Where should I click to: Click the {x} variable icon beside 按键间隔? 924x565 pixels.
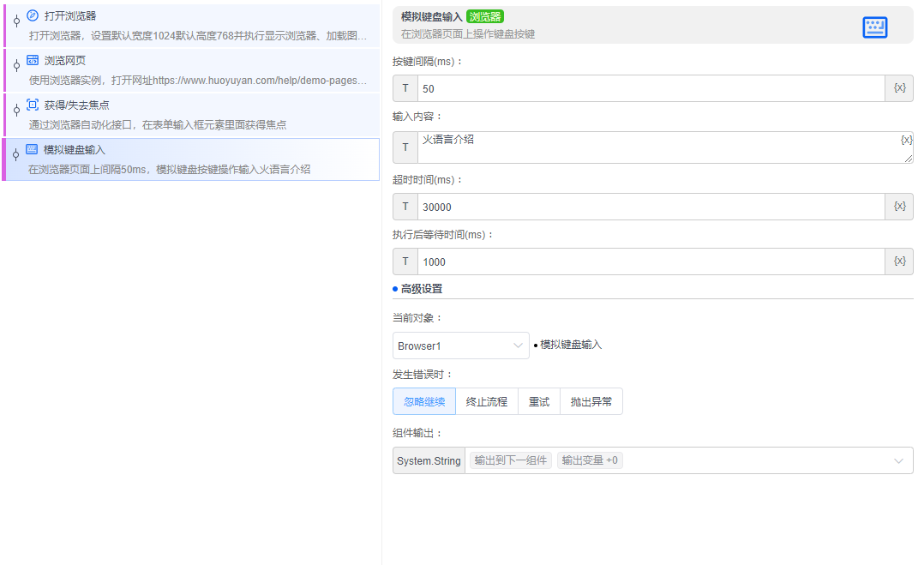pyautogui.click(x=898, y=87)
